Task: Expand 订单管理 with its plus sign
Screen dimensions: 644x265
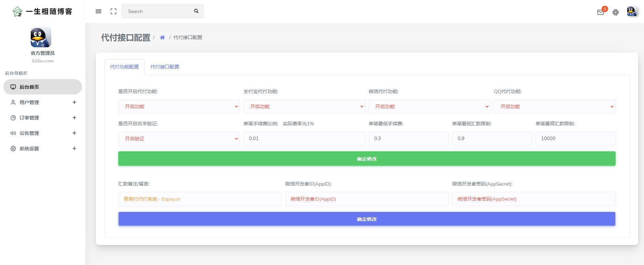Action: coord(74,118)
